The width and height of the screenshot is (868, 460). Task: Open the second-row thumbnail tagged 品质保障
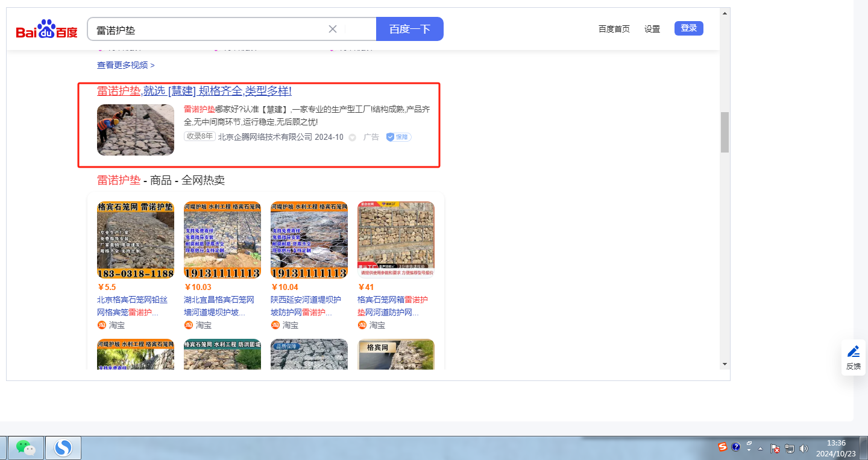pos(309,354)
